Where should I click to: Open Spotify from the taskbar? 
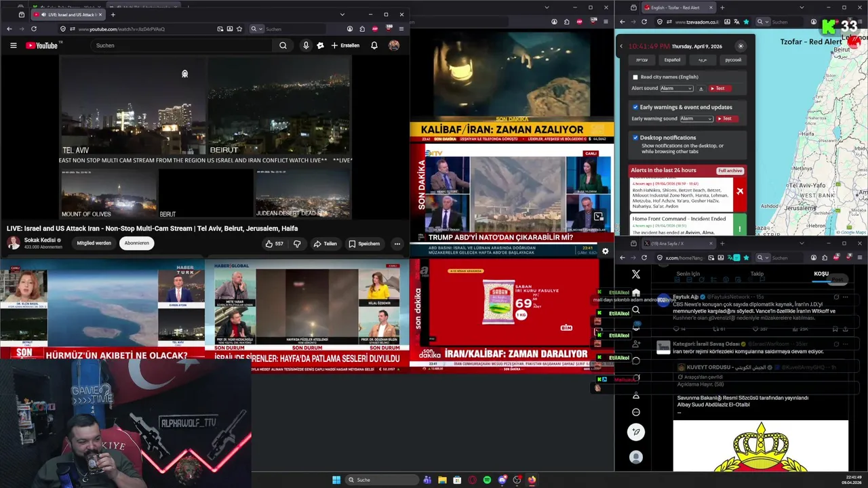click(487, 480)
